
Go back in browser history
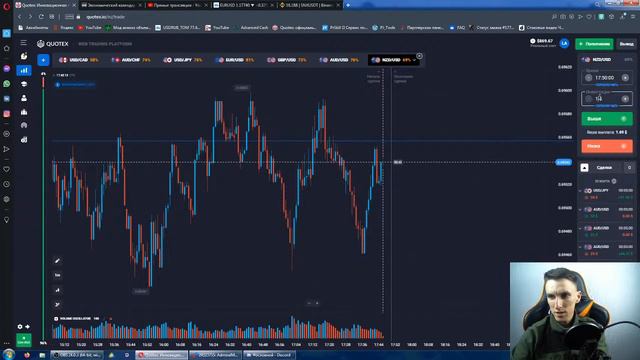click(x=19, y=17)
